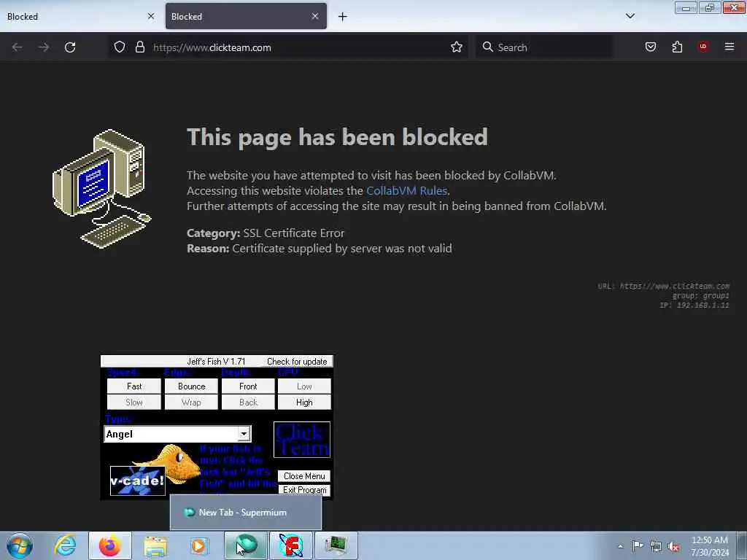Click the v-cade! banner
The image size is (747, 560).
(x=138, y=481)
